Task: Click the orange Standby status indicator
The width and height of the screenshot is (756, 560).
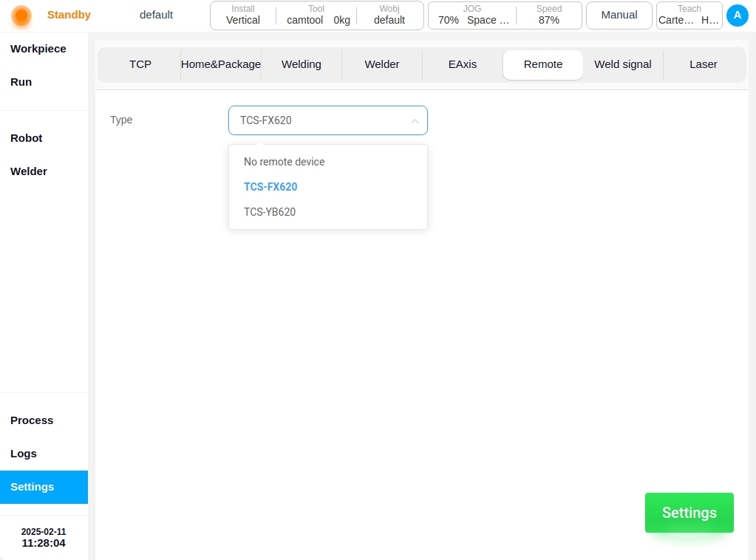Action: coord(21,16)
